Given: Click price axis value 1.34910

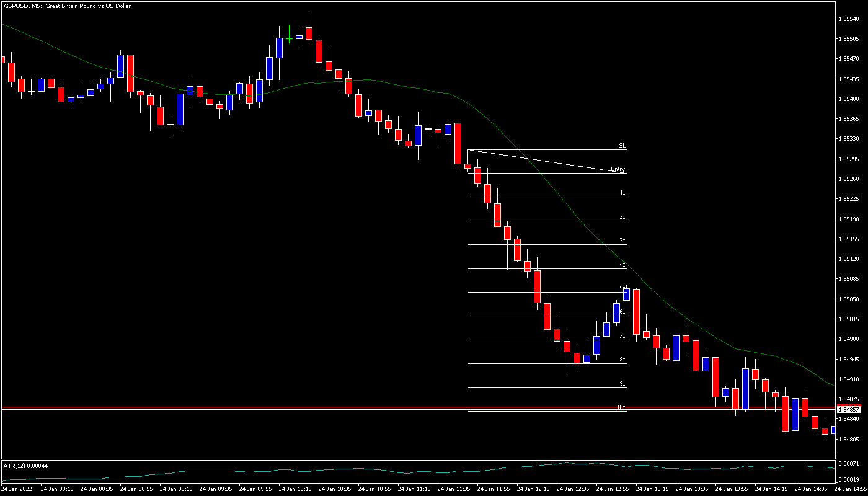Looking at the screenshot, I should click(849, 379).
